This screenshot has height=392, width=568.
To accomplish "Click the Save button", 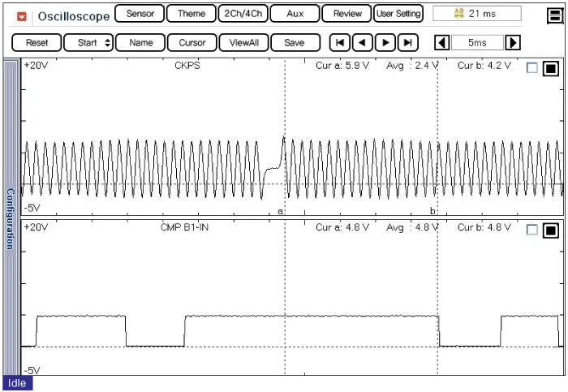I will point(295,43).
